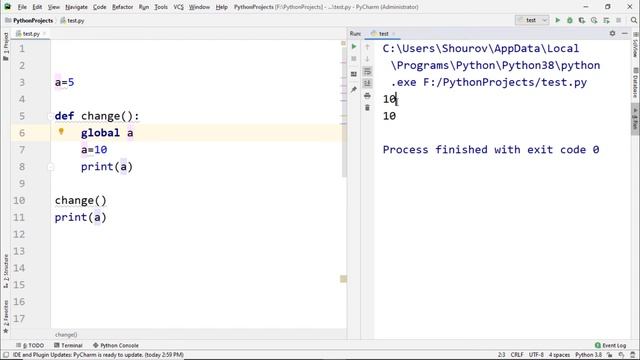
Task: Click change() breadcrumb below editor
Action: coord(66,335)
